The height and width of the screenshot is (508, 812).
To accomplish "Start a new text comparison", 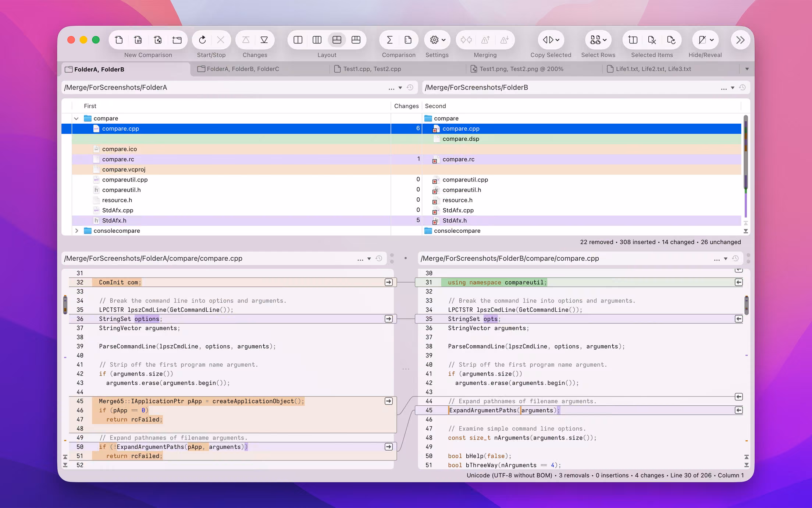I will tap(119, 40).
